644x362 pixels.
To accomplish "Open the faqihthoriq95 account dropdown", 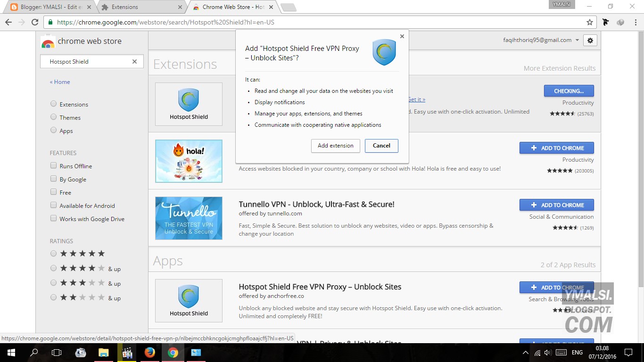I will pyautogui.click(x=541, y=40).
